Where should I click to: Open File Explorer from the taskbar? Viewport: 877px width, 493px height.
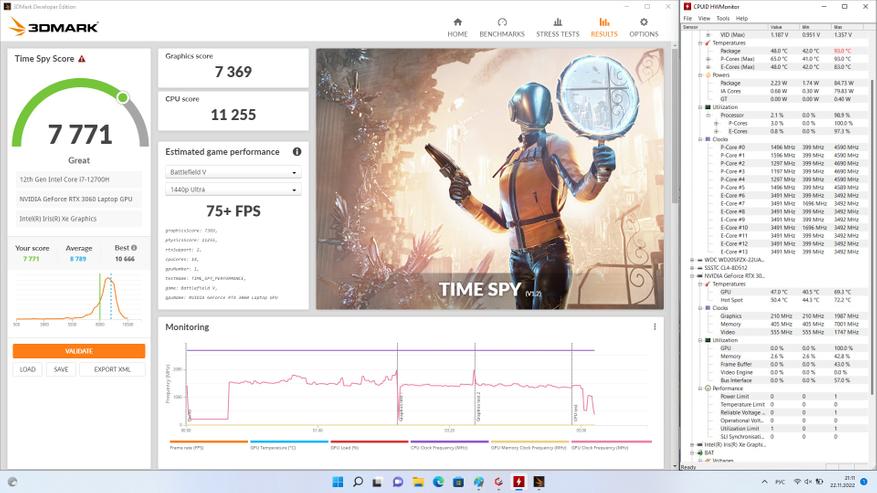point(418,482)
